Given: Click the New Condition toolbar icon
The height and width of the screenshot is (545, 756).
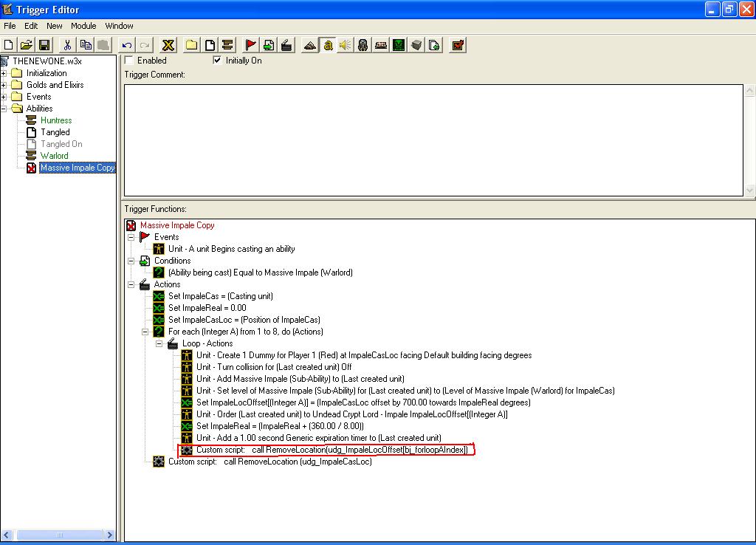Looking at the screenshot, I should [269, 45].
